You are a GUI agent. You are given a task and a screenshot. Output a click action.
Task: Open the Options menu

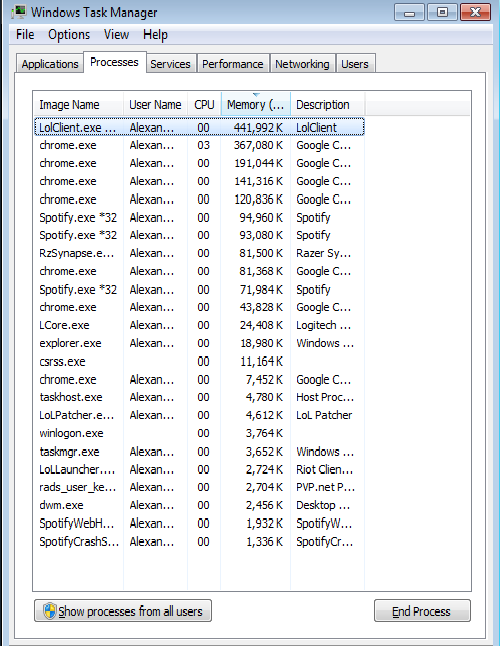point(69,35)
